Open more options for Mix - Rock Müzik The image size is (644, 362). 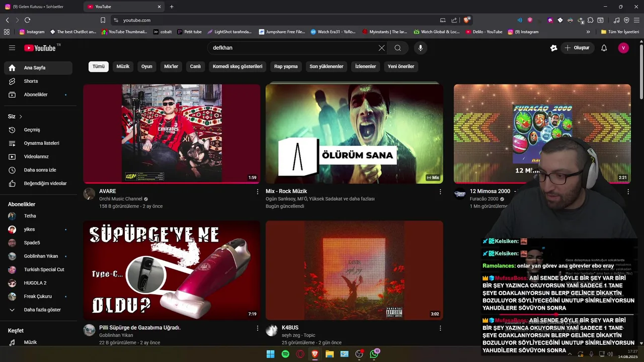[x=440, y=192]
